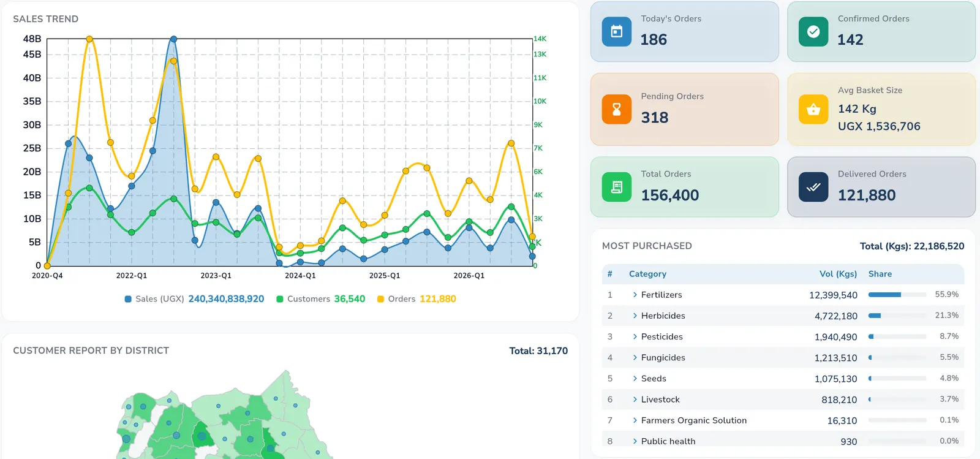Click the Pesticides volume 1,940,490

(x=836, y=337)
